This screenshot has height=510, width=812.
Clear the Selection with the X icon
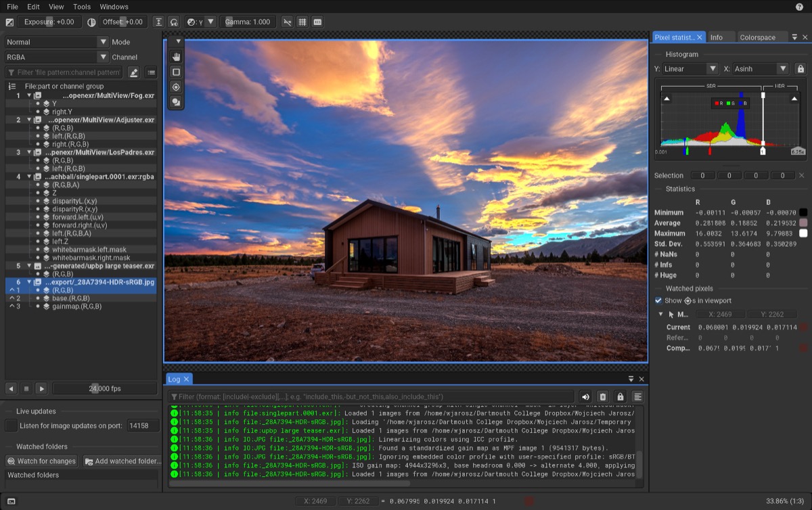[x=802, y=175]
